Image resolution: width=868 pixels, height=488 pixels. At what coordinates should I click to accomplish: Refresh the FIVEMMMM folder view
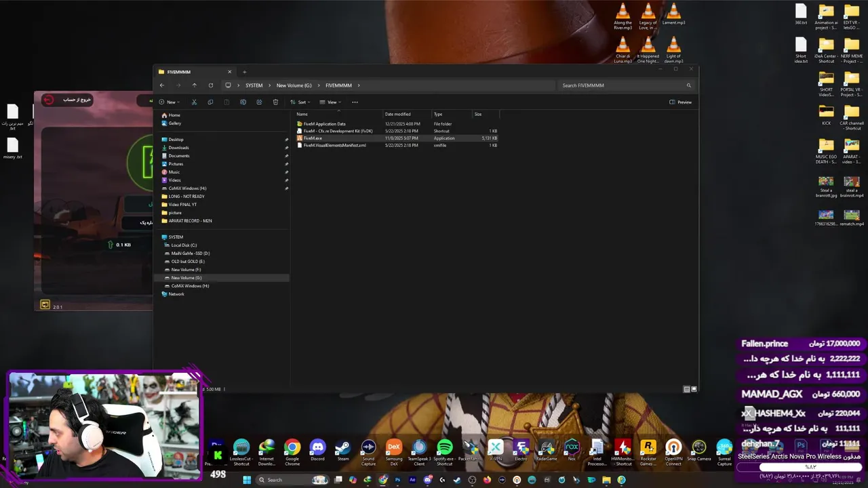pyautogui.click(x=211, y=85)
